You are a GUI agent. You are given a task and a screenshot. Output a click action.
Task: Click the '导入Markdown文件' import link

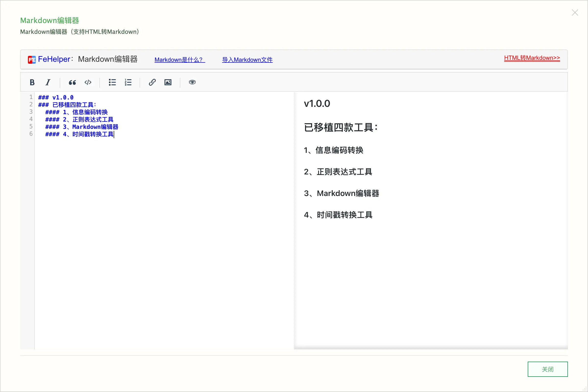[x=247, y=60]
